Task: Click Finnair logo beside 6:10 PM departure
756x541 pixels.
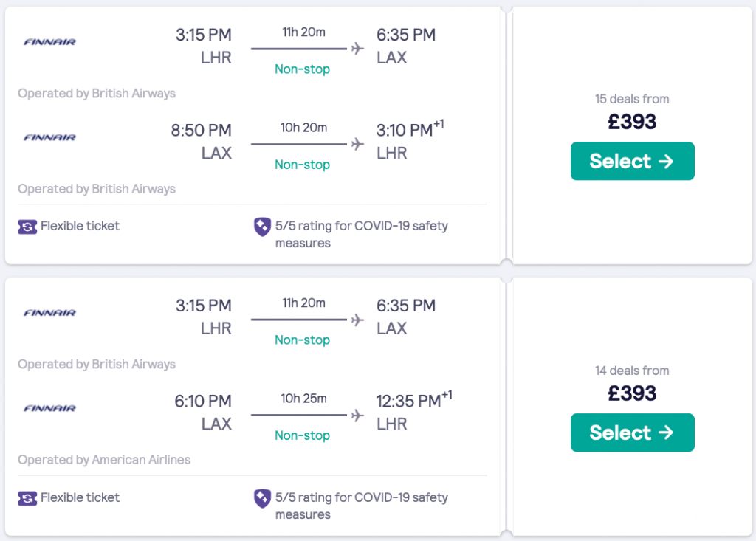Action: (50, 408)
